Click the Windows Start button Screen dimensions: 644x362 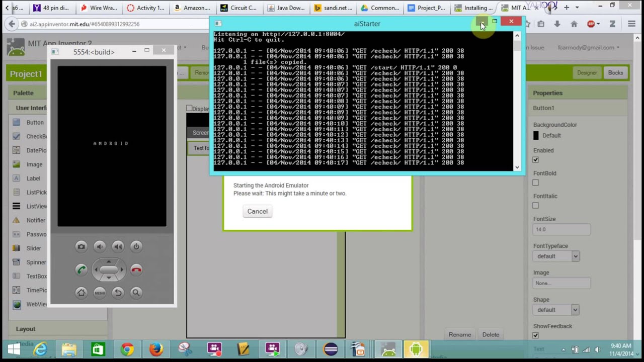(x=13, y=349)
